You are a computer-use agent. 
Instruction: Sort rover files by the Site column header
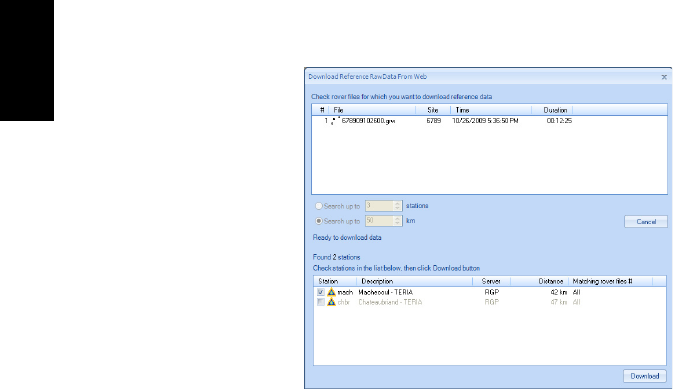pos(433,110)
